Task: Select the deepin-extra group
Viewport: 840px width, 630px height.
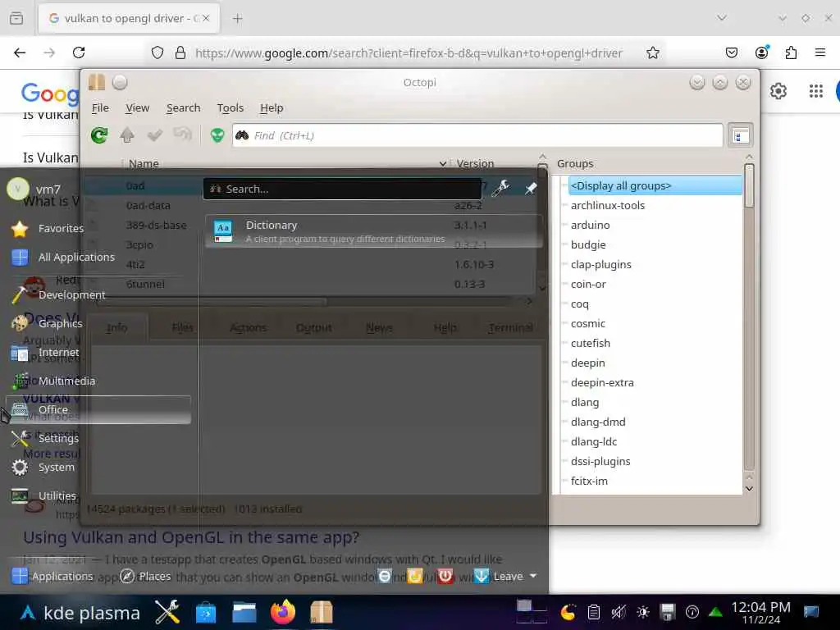Action: pyautogui.click(x=602, y=382)
